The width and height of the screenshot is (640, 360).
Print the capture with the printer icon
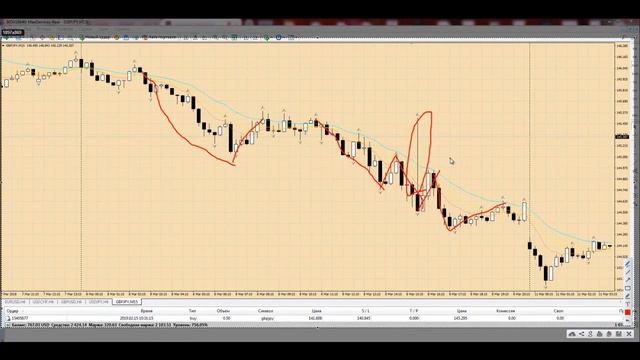(600, 334)
